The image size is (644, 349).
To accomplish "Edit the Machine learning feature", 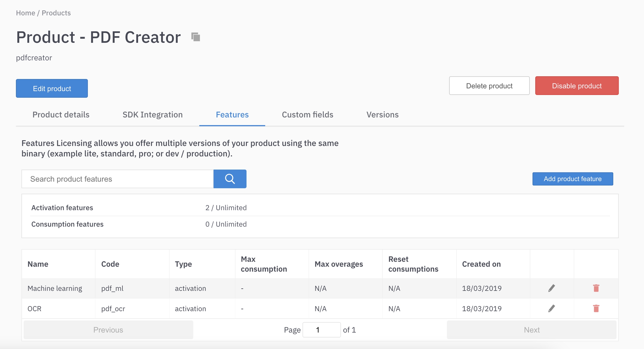I will pos(551,288).
